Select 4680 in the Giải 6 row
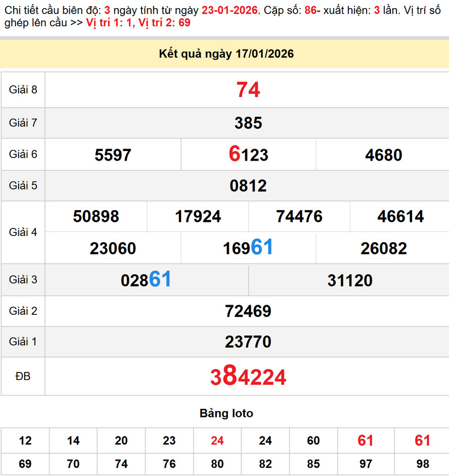Image resolution: width=449 pixels, height=476 pixels. (x=382, y=155)
